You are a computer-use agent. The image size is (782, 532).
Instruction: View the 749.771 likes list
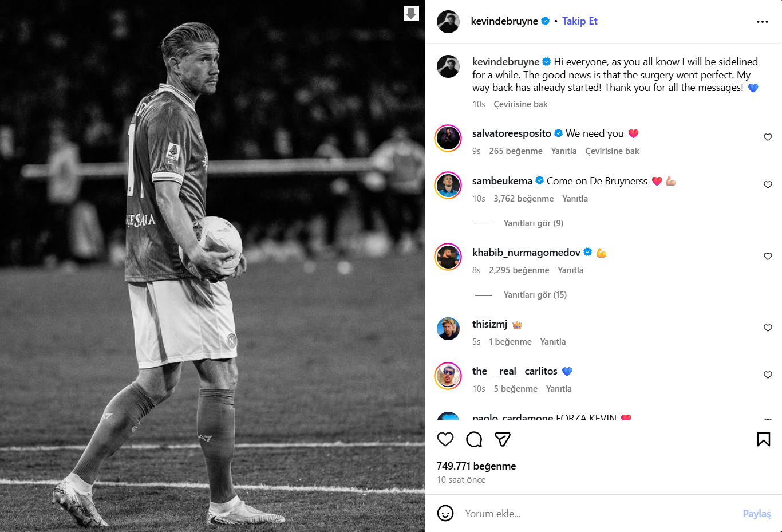[x=476, y=466]
